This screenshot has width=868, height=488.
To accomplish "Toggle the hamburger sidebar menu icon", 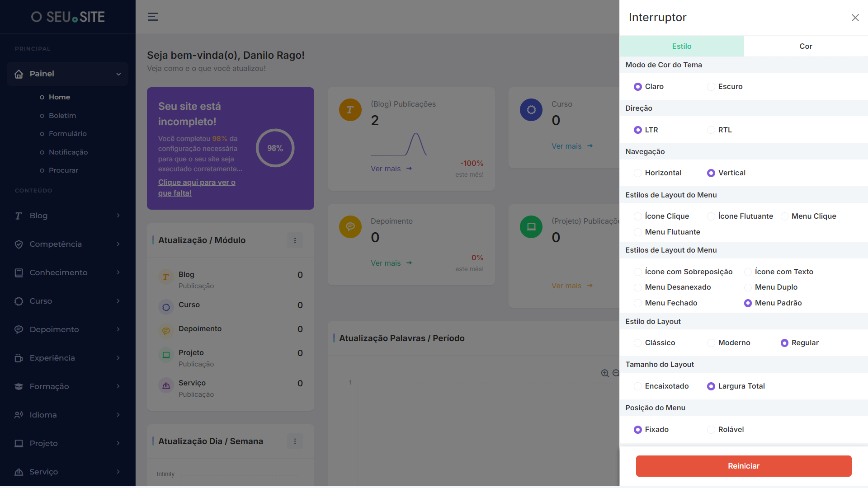I will click(153, 17).
